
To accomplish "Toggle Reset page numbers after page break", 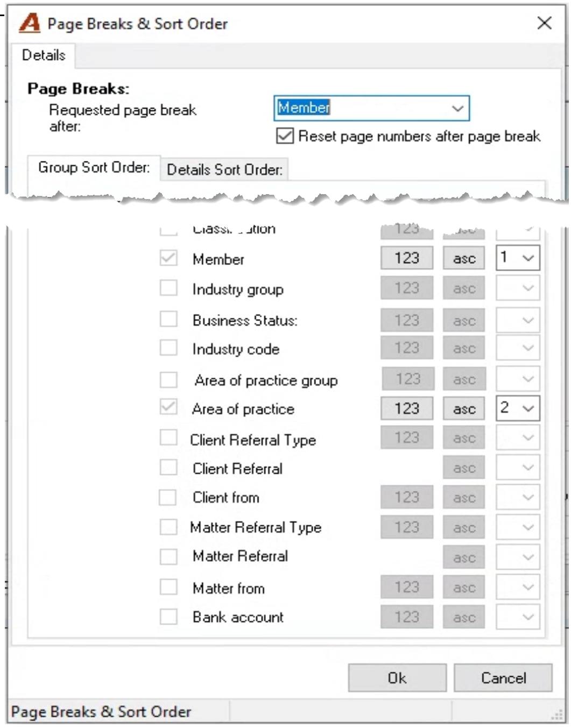I will [285, 136].
